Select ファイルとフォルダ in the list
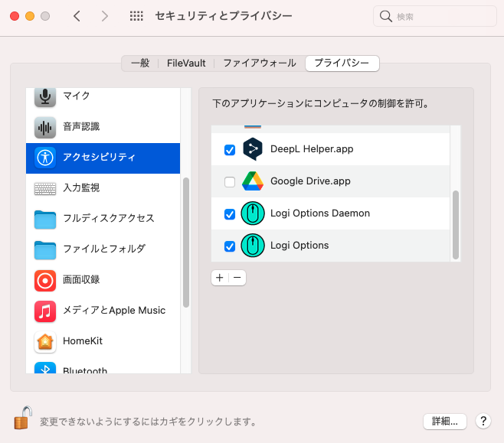The image size is (504, 443). coord(103,249)
